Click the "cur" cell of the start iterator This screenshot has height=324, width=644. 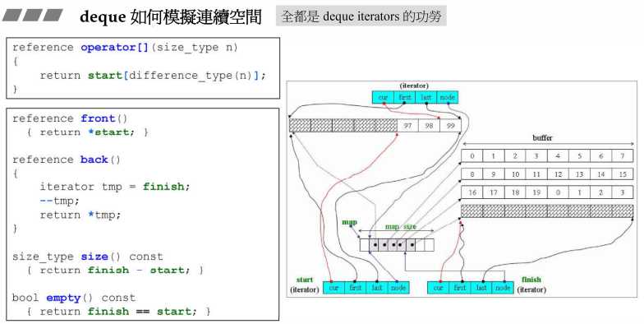click(333, 288)
